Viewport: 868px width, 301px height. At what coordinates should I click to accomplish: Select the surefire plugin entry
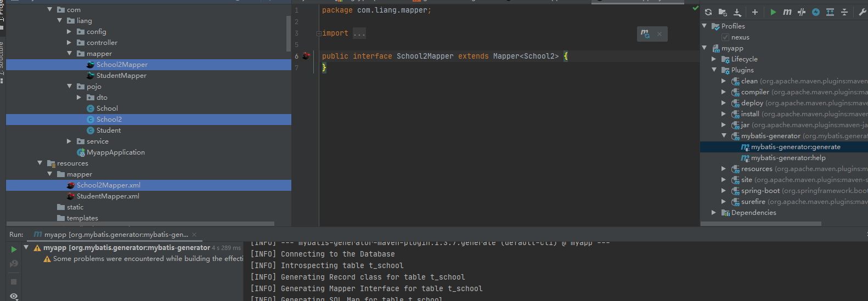pos(784,202)
